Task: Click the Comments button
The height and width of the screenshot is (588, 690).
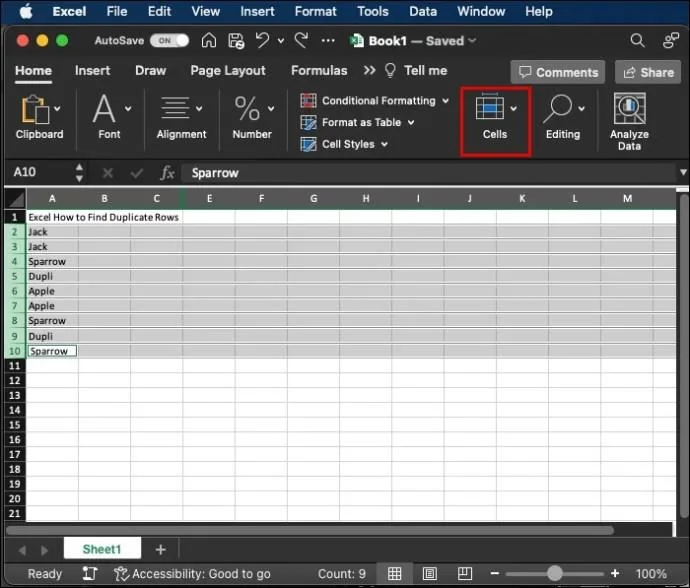Action: point(556,72)
